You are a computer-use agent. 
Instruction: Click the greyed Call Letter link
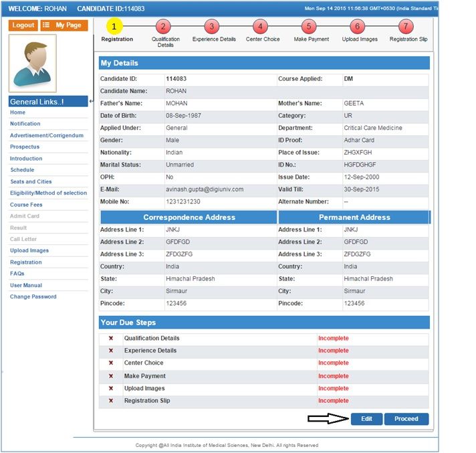(x=23, y=239)
